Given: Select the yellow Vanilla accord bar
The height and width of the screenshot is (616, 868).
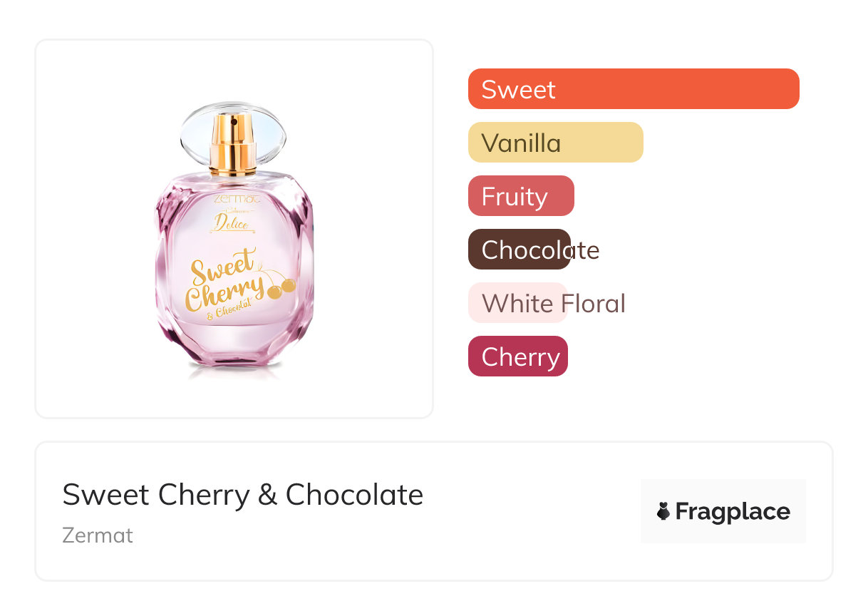Looking at the screenshot, I should coord(555,143).
